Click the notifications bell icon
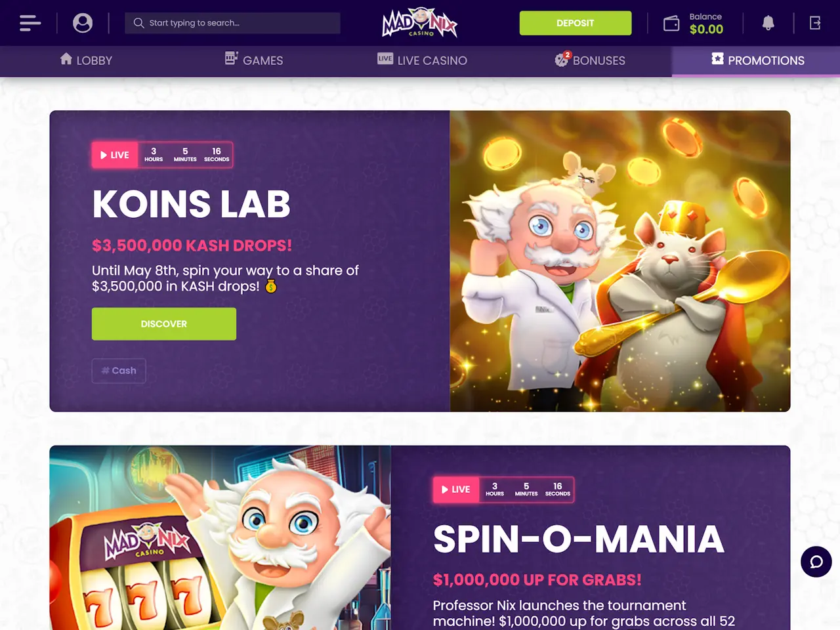Viewport: 840px width, 630px height. pos(768,23)
